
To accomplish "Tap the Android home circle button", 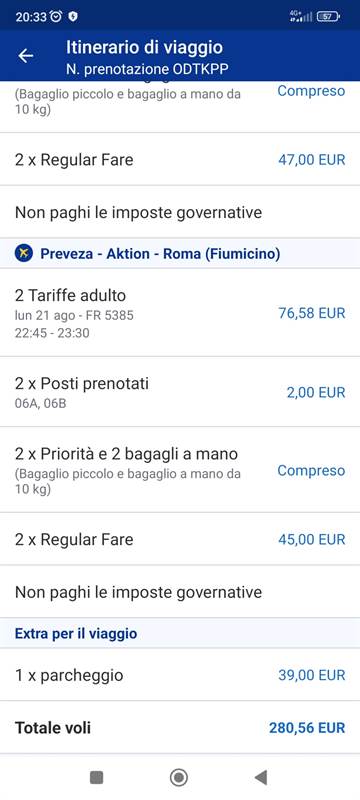I will pyautogui.click(x=178, y=777).
